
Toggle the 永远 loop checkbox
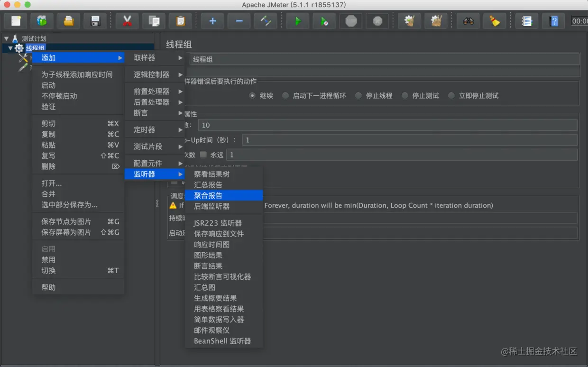tap(203, 155)
